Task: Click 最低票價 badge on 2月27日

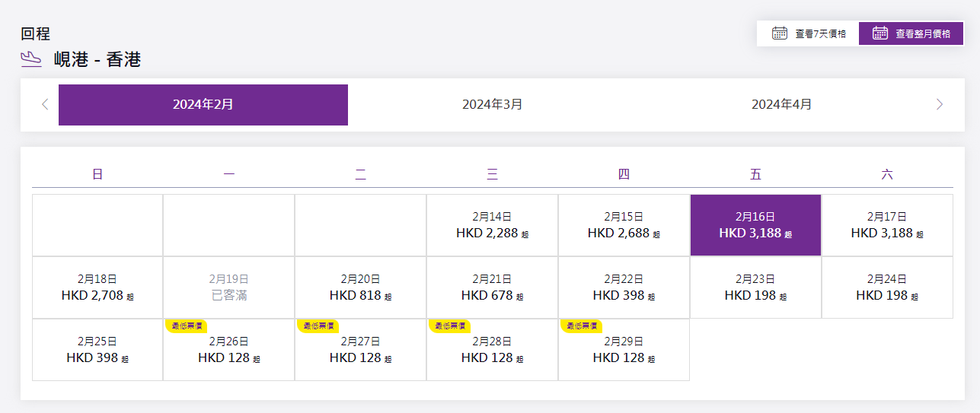Action: coord(318,326)
